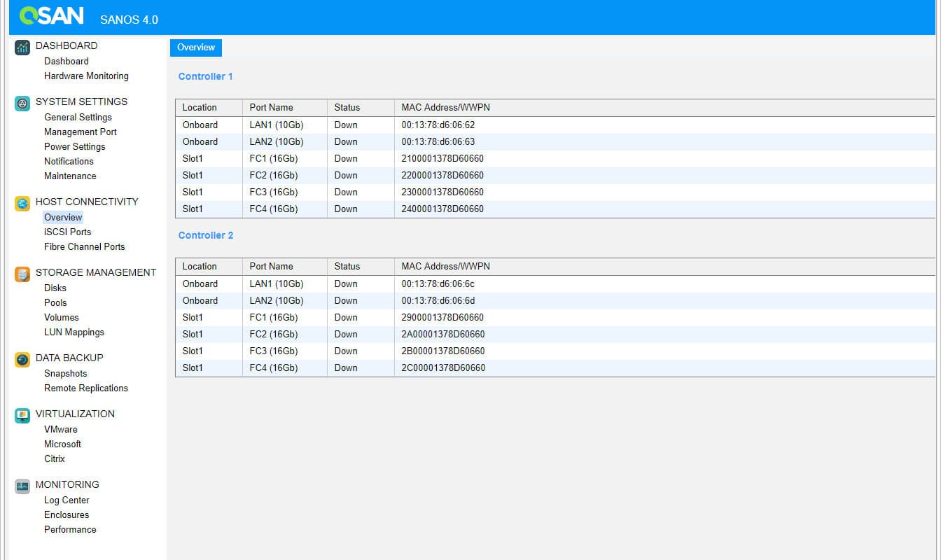Open the Notifications page
941x560 pixels.
[69, 161]
